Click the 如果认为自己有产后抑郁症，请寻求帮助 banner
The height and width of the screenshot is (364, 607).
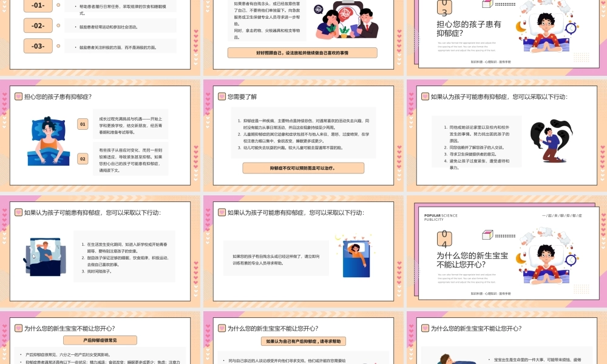(x=303, y=341)
